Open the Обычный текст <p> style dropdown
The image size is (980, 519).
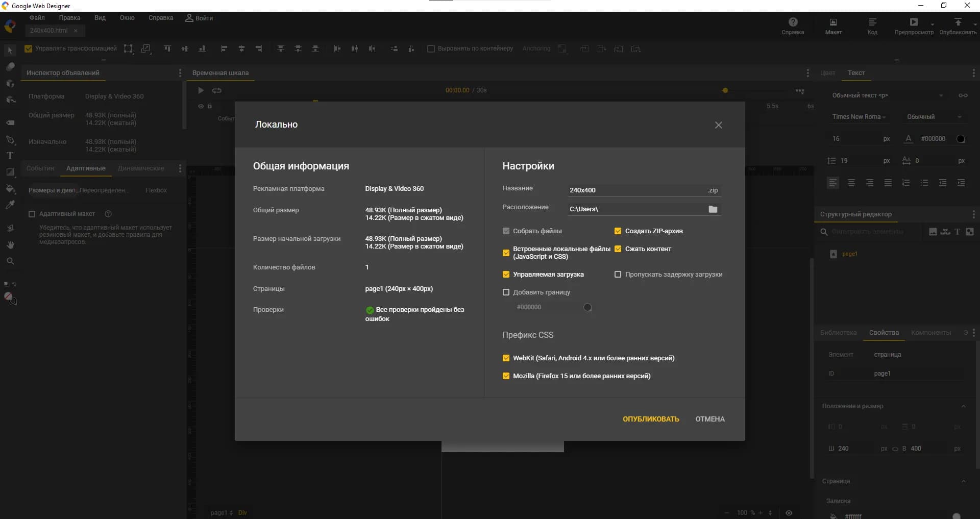[887, 95]
